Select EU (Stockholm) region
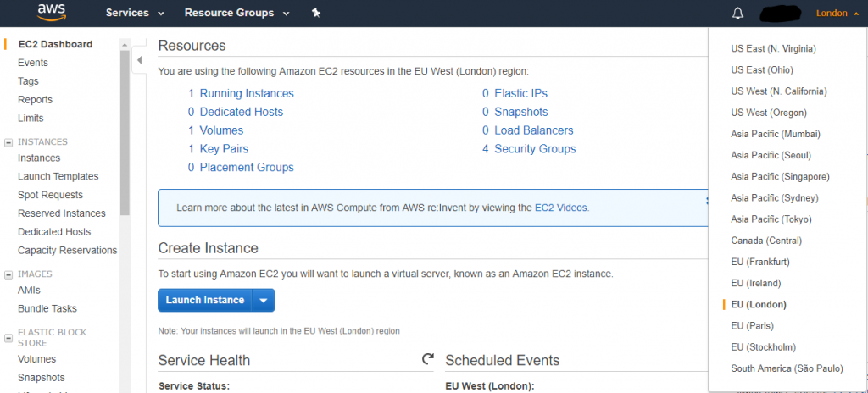The image size is (868, 393). (x=764, y=347)
